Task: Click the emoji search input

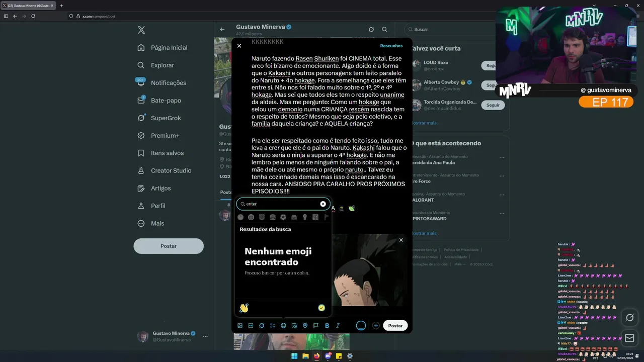Action: coord(282,204)
